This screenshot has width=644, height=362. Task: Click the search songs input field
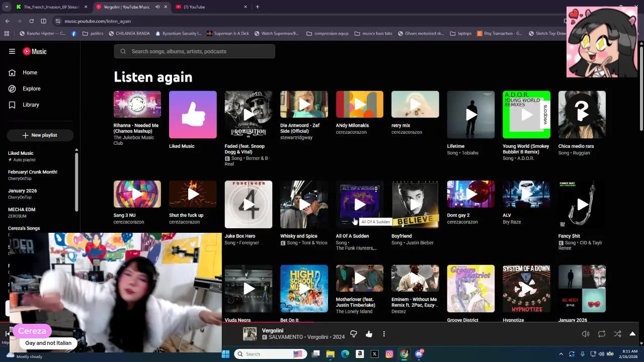(x=194, y=51)
